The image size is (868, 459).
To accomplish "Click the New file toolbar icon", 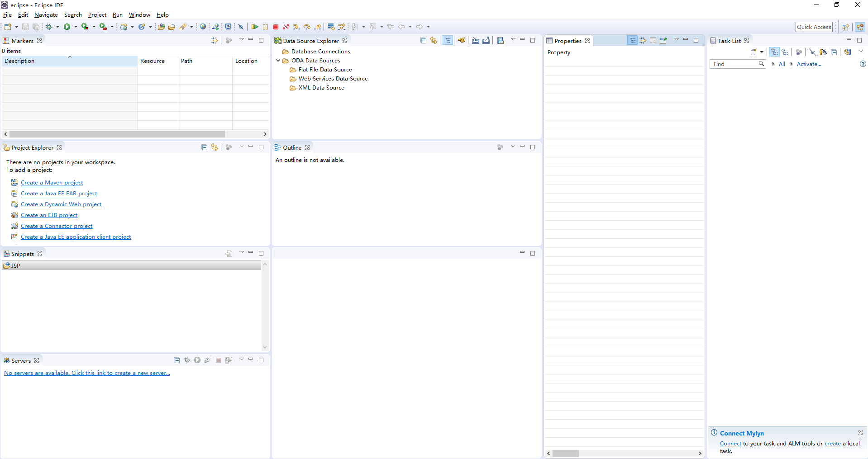I will point(8,27).
